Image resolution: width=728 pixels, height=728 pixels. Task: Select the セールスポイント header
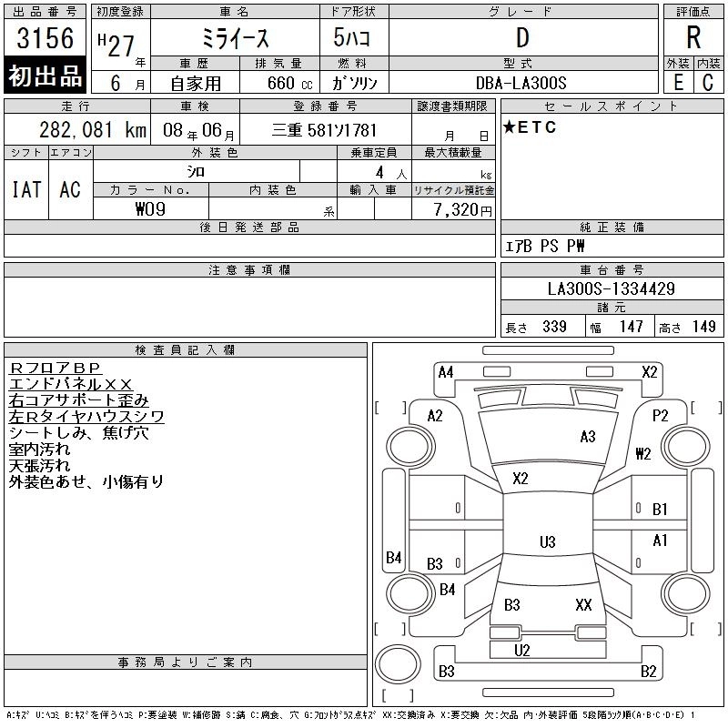point(612,106)
